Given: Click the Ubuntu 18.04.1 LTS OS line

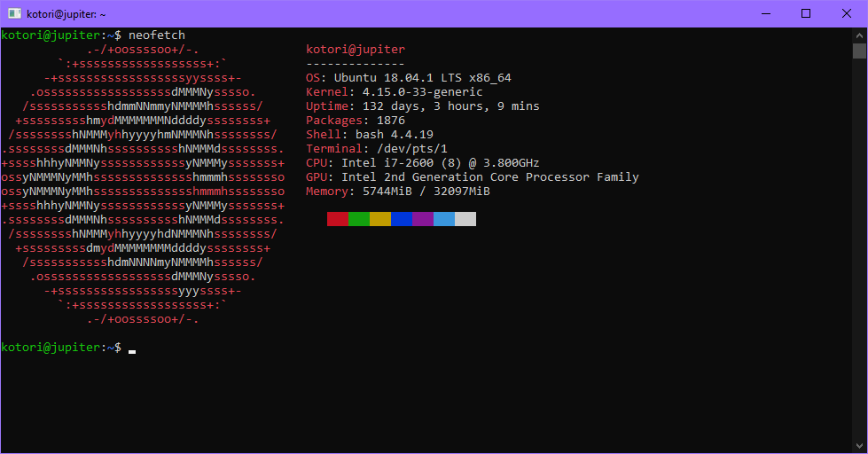Looking at the screenshot, I should (x=408, y=78).
